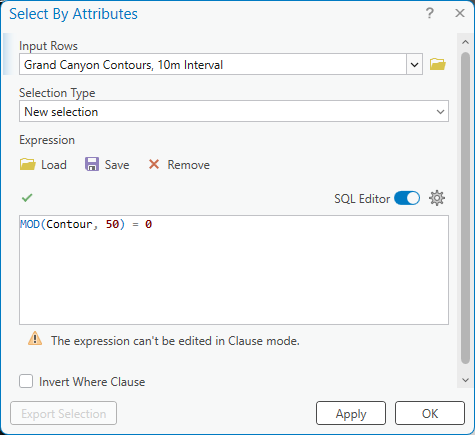The width and height of the screenshot is (475, 435).
Task: Enable Invert Where Clause checkbox
Action: coord(26,381)
